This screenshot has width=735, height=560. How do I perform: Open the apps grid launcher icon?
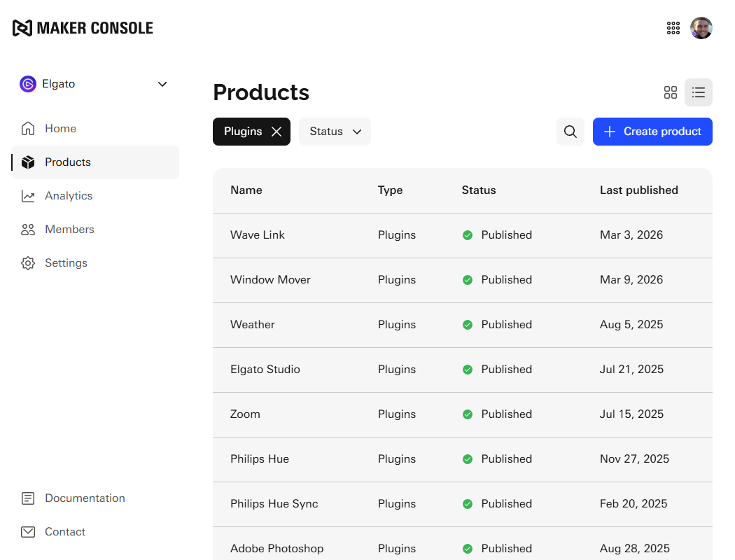pyautogui.click(x=673, y=28)
